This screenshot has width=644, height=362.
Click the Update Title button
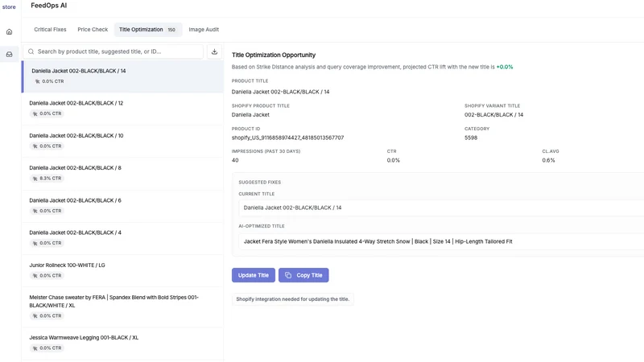254,275
